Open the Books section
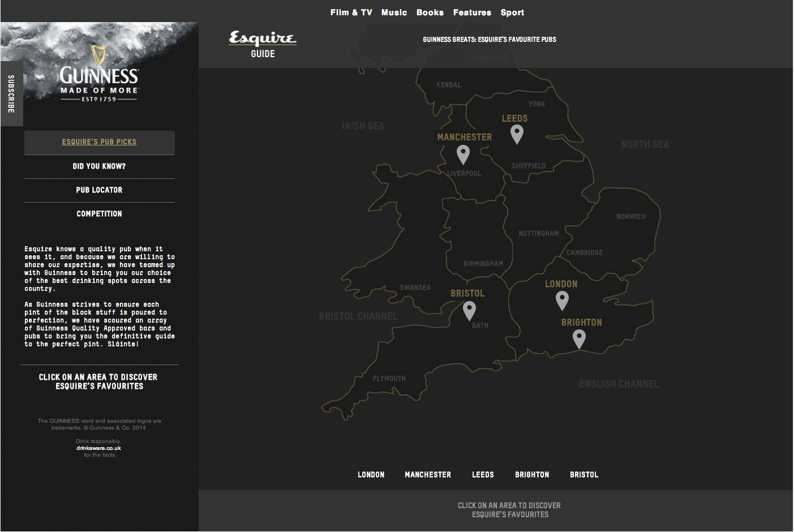The height and width of the screenshot is (532, 794). click(430, 12)
